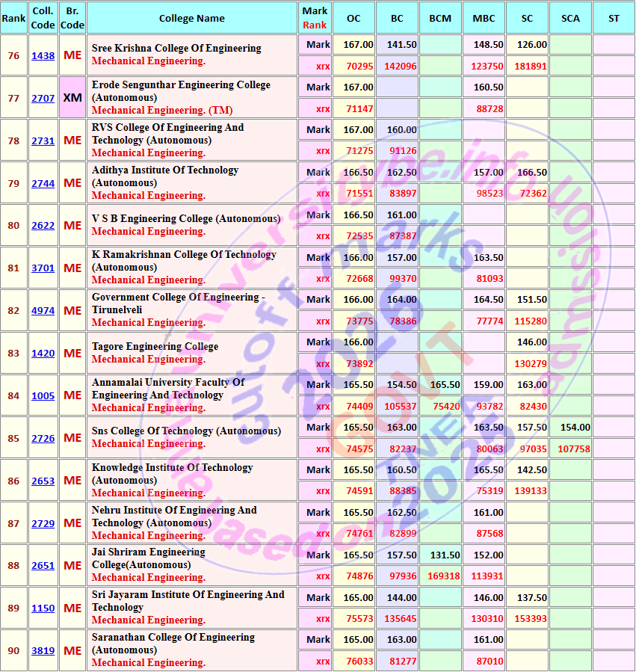Click SCA rank value 107758
Viewport: 636px width, 672px height.
click(x=574, y=449)
